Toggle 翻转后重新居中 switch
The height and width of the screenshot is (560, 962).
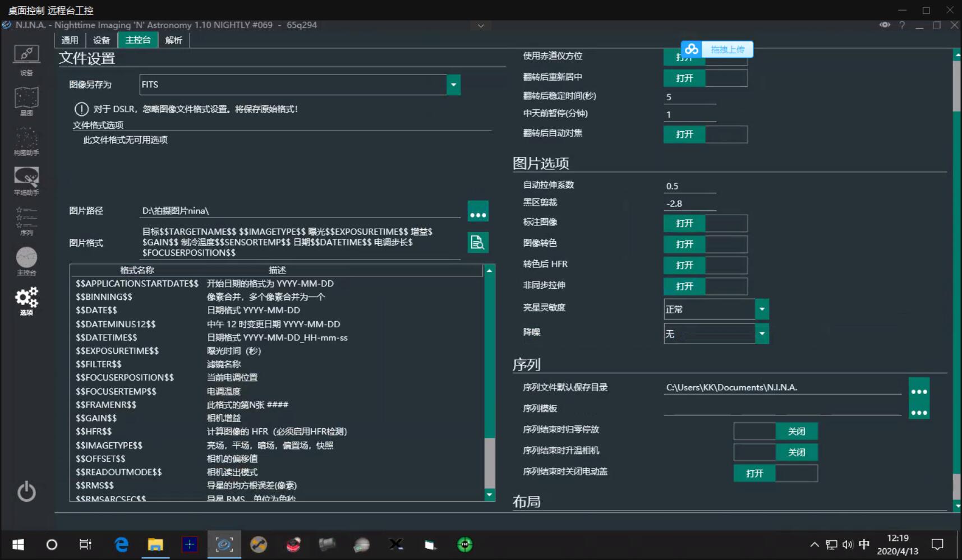[x=706, y=78]
